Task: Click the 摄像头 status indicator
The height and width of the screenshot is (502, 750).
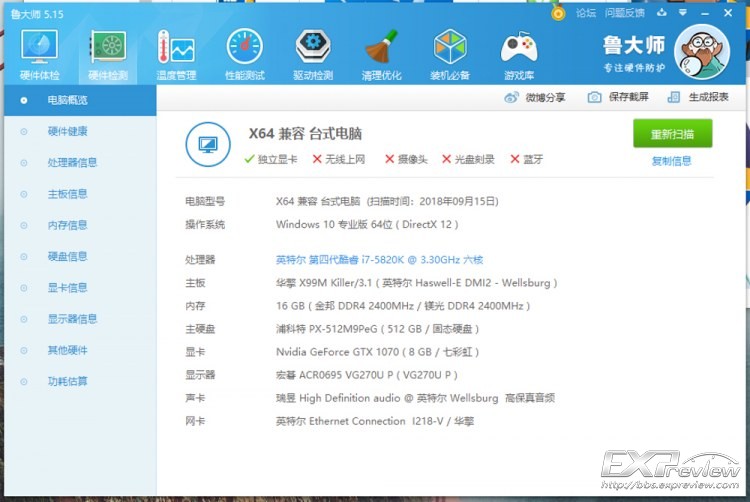Action: click(x=407, y=159)
